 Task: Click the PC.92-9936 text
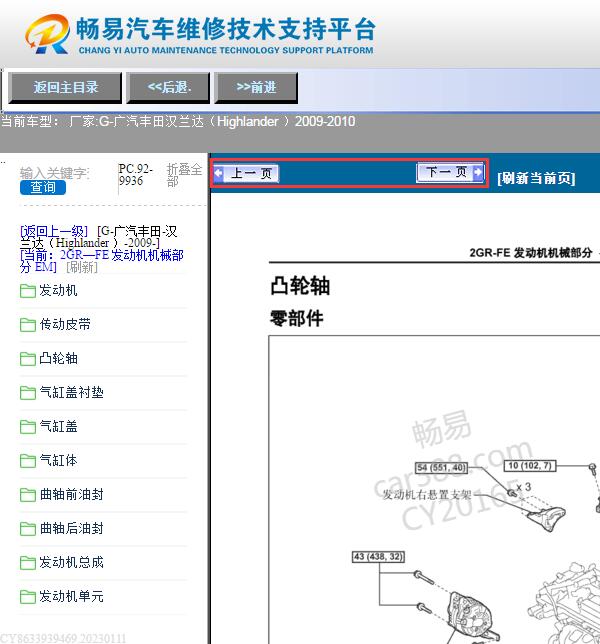point(136,175)
